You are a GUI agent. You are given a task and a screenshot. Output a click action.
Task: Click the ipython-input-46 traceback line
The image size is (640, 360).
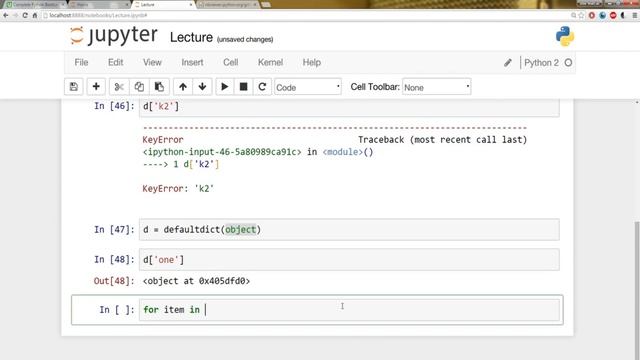tap(258, 152)
